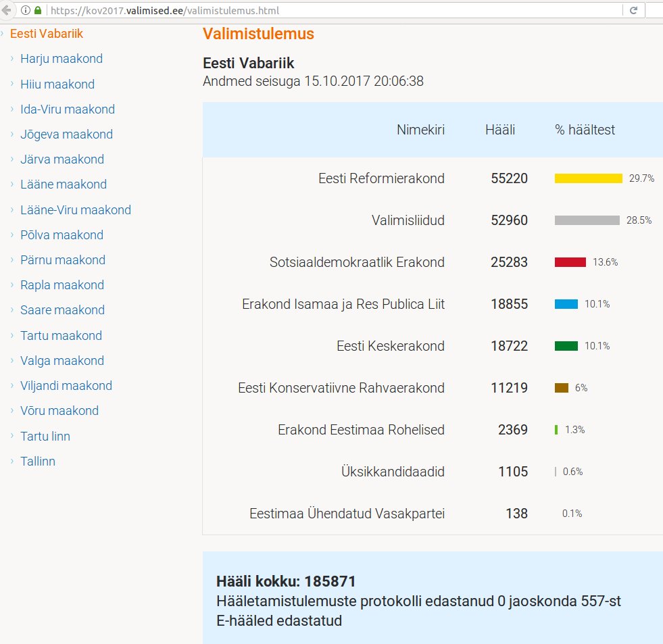Click Erakond Eestimaa Rohelised name
The height and width of the screenshot is (644, 663).
[361, 430]
